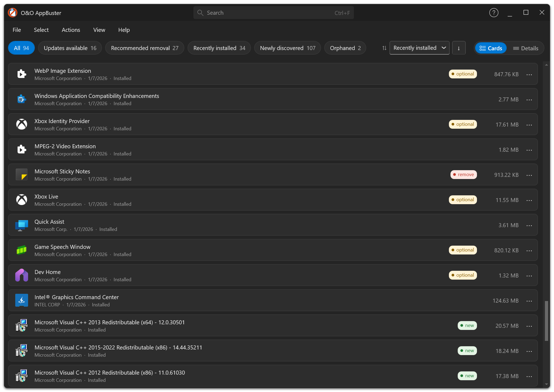Open more options for Visual C++ 2012 Redistributable

529,376
